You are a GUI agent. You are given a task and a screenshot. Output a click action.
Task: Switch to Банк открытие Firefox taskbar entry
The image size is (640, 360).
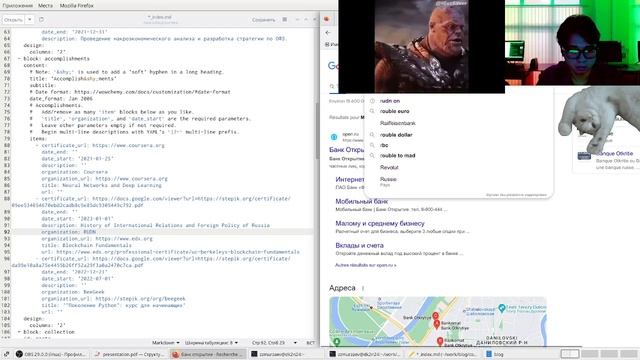[x=208, y=354]
